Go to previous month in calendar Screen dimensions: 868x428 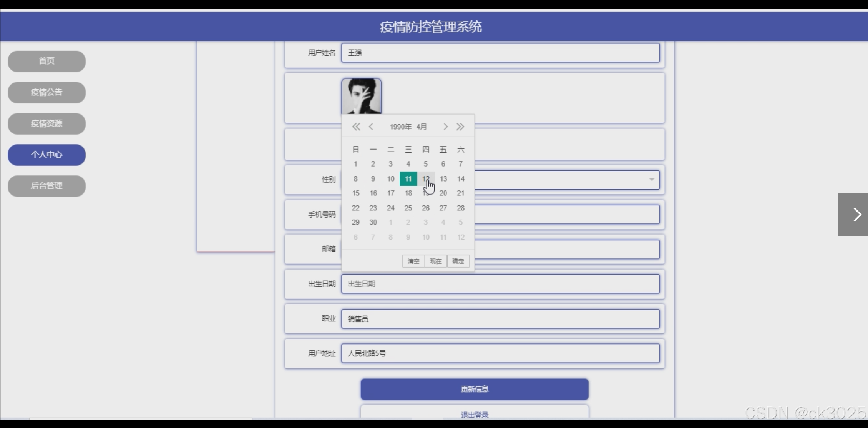pyautogui.click(x=371, y=127)
